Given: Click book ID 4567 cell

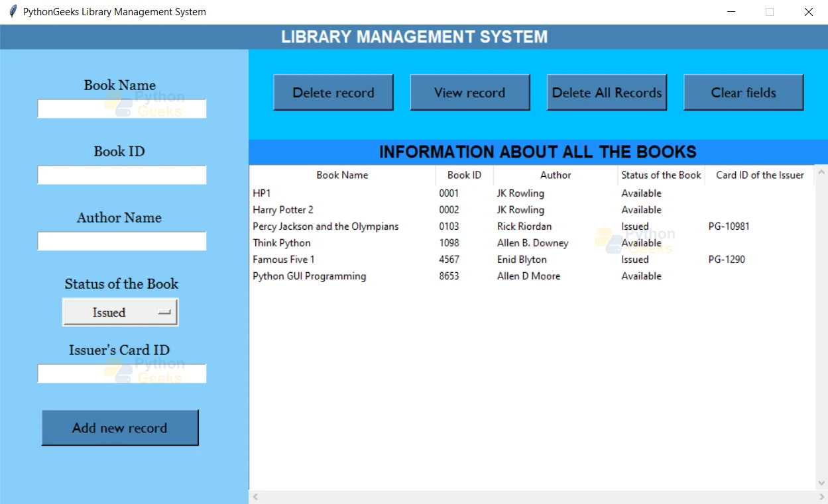Looking at the screenshot, I should coord(449,260).
